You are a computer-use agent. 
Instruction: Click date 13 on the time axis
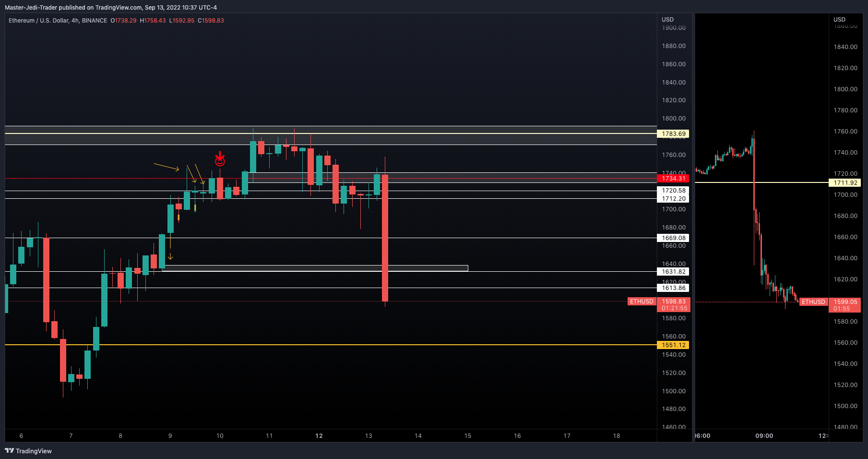pyautogui.click(x=369, y=436)
